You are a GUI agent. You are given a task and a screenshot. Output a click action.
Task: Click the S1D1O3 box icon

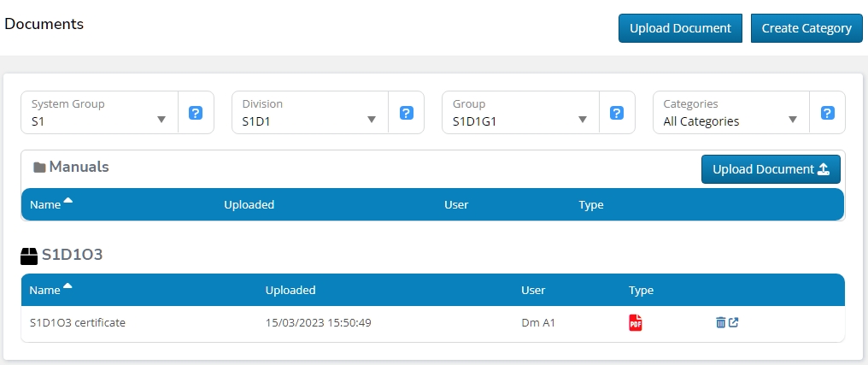[x=30, y=255]
